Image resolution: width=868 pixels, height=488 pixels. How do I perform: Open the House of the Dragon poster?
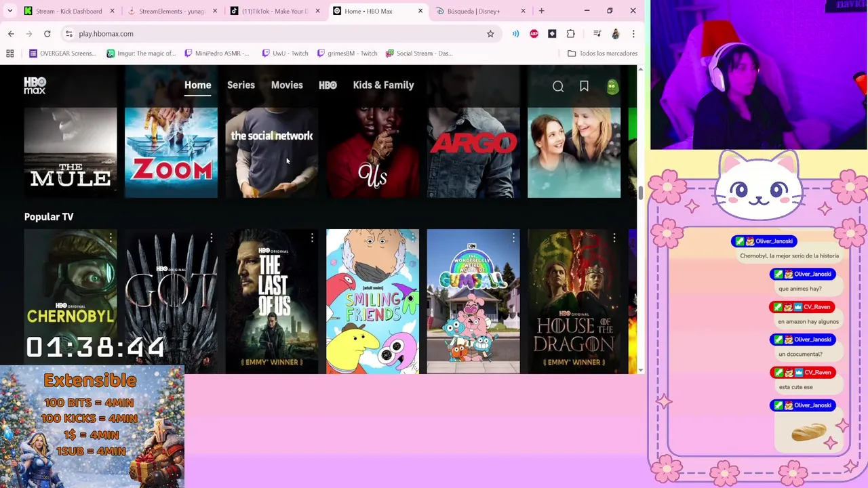[x=574, y=302]
